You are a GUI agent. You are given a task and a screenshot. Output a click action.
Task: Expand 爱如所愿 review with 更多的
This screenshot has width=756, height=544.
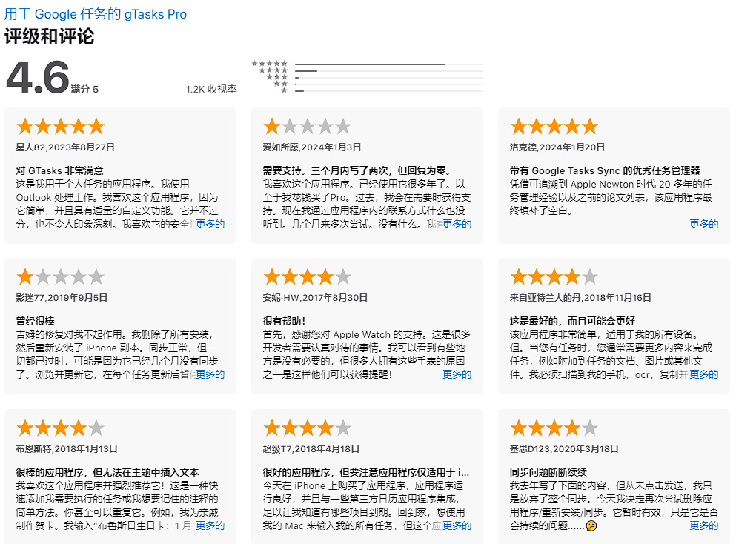click(457, 224)
